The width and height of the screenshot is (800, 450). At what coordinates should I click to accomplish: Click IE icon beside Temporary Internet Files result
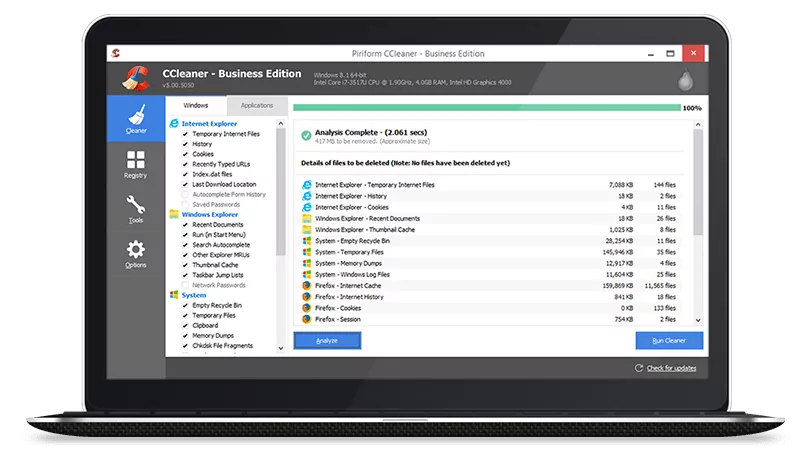[307, 185]
